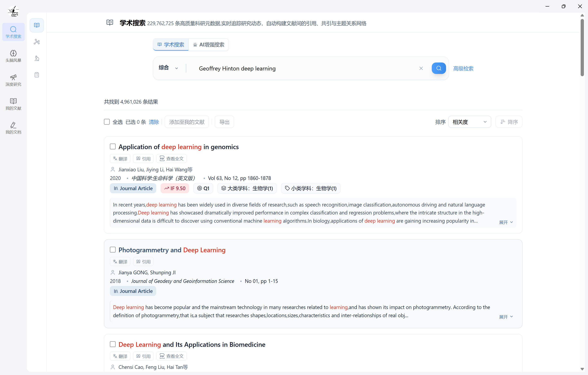
Task: Open 高级检索 advanced search link
Action: (463, 68)
